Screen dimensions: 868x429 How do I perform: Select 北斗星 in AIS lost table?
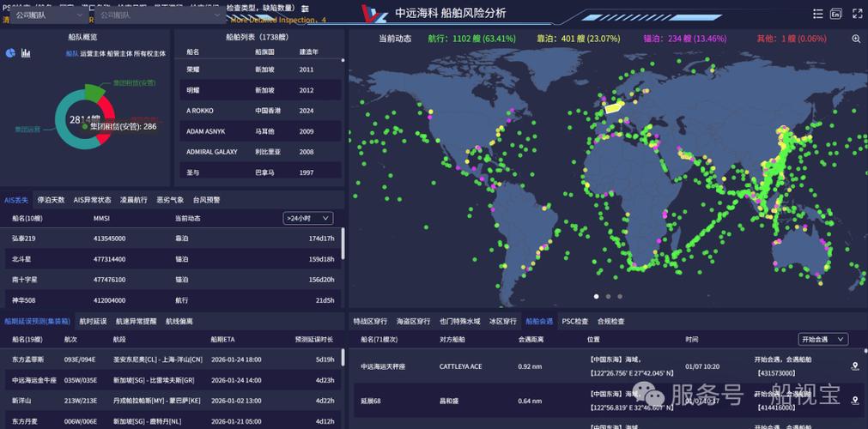(x=171, y=258)
